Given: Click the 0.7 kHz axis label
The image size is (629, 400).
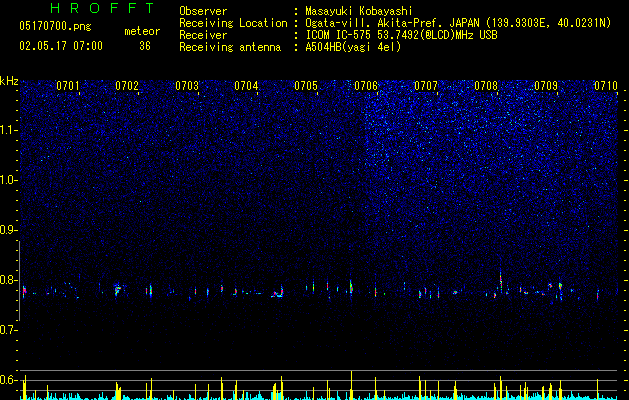Looking at the screenshot, I should click(8, 330).
